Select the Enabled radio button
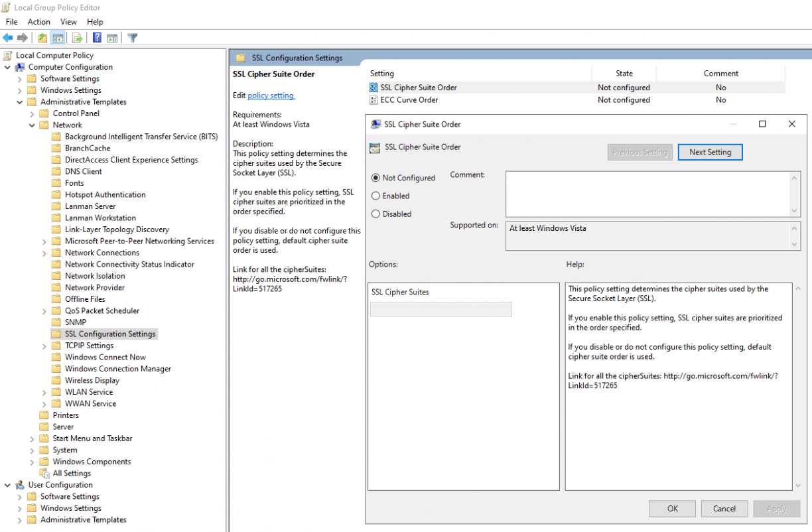Screen dimensions: 812x532 [x=375, y=196]
